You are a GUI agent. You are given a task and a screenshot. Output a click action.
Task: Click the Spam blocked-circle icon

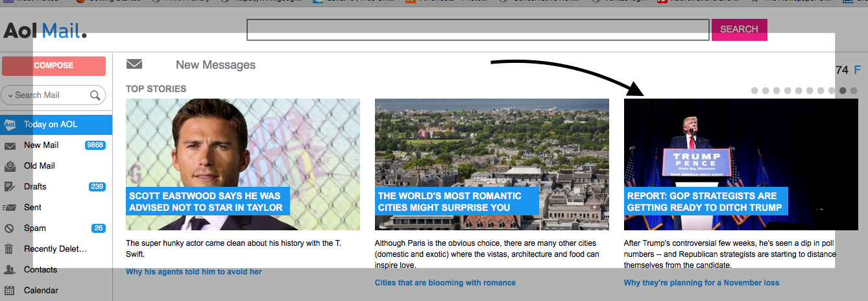pyautogui.click(x=10, y=228)
